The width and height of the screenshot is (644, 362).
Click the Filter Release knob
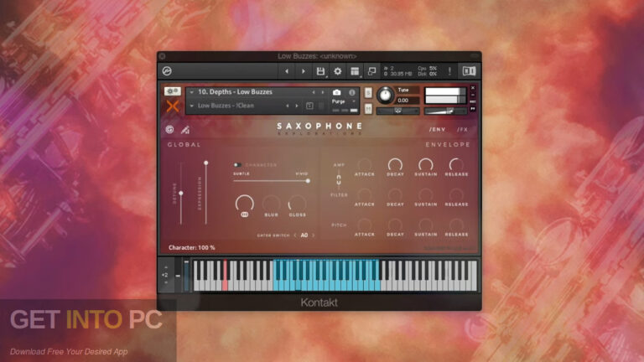point(456,195)
